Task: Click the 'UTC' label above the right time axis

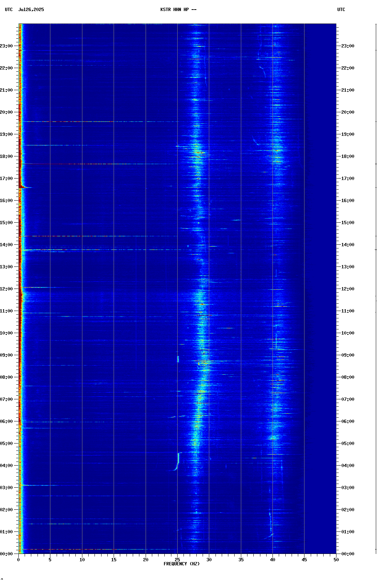Action: [x=341, y=10]
